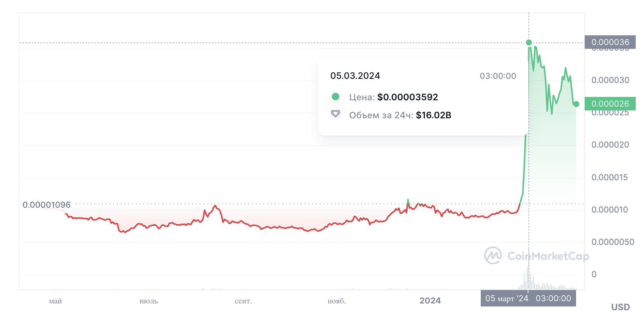Click the green price dot icon in tooltip
The height and width of the screenshot is (317, 644).
pos(336,97)
